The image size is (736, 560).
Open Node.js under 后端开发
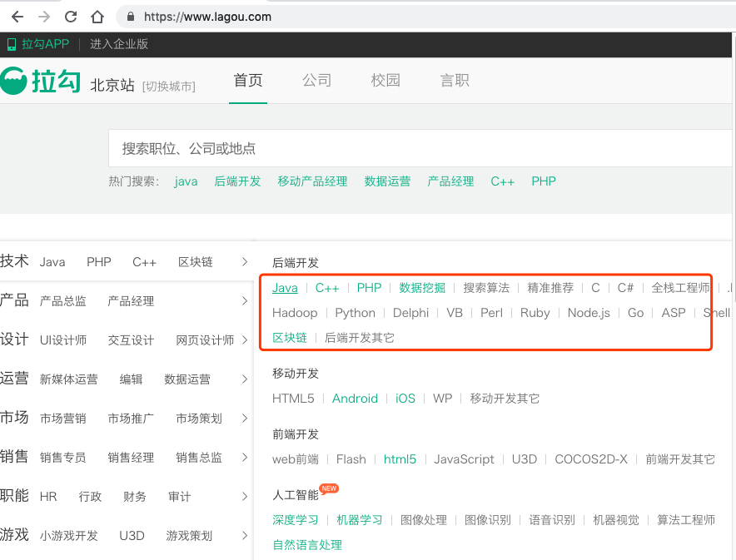point(589,313)
